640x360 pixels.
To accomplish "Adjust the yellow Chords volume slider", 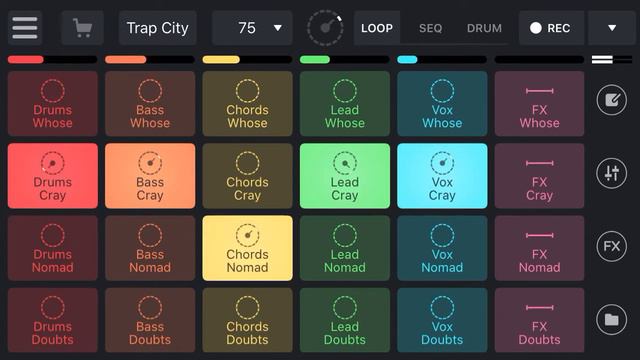I will pos(247,60).
